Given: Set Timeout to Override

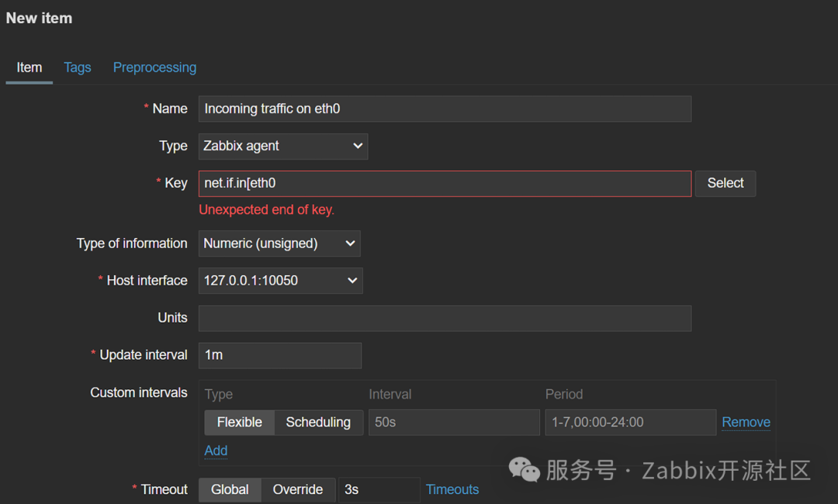Looking at the screenshot, I should point(298,489).
